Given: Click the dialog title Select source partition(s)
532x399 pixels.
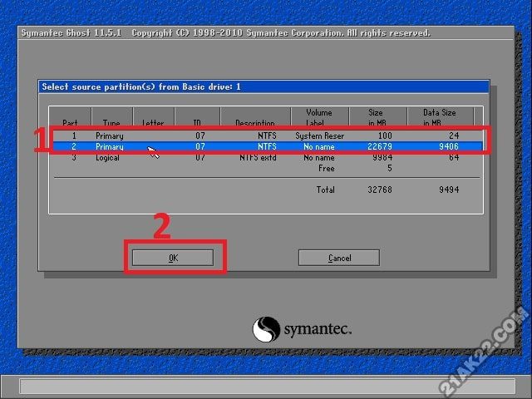Looking at the screenshot, I should click(141, 86).
